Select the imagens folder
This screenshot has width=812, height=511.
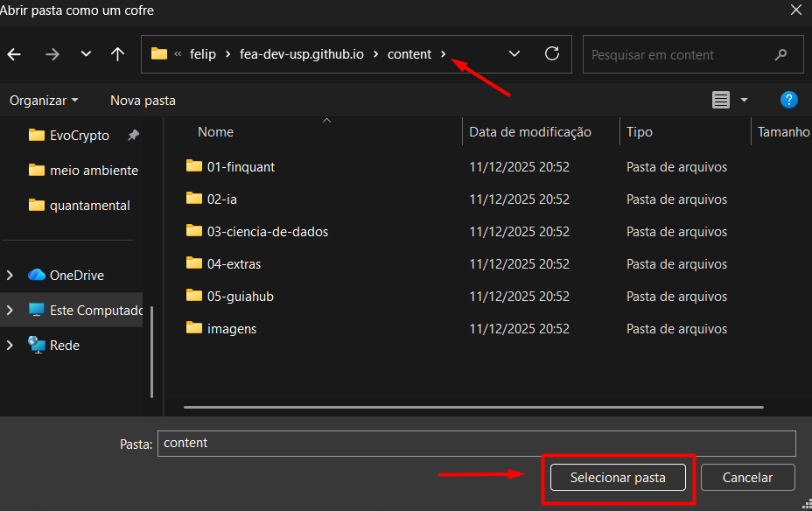click(x=231, y=329)
